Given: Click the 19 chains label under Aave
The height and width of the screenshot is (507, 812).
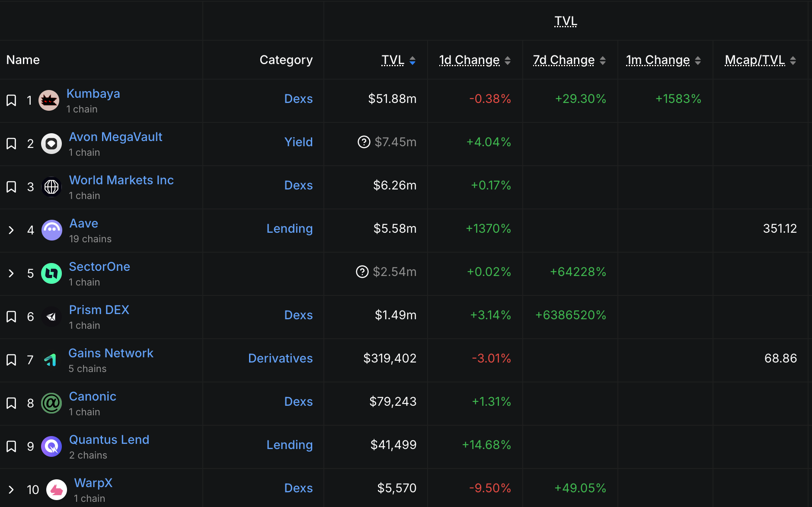Looking at the screenshot, I should (90, 239).
